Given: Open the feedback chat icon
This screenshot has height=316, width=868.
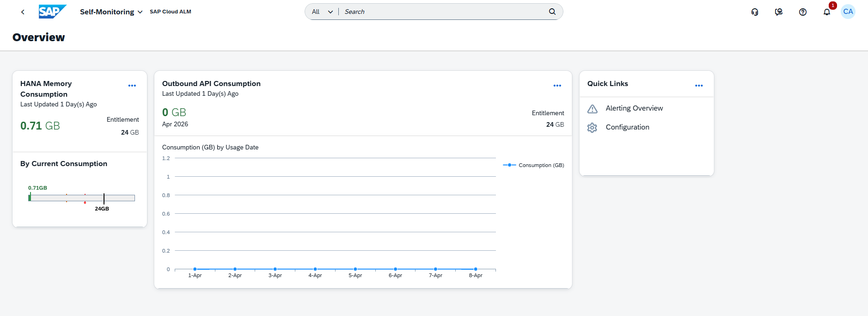Looking at the screenshot, I should (x=779, y=12).
